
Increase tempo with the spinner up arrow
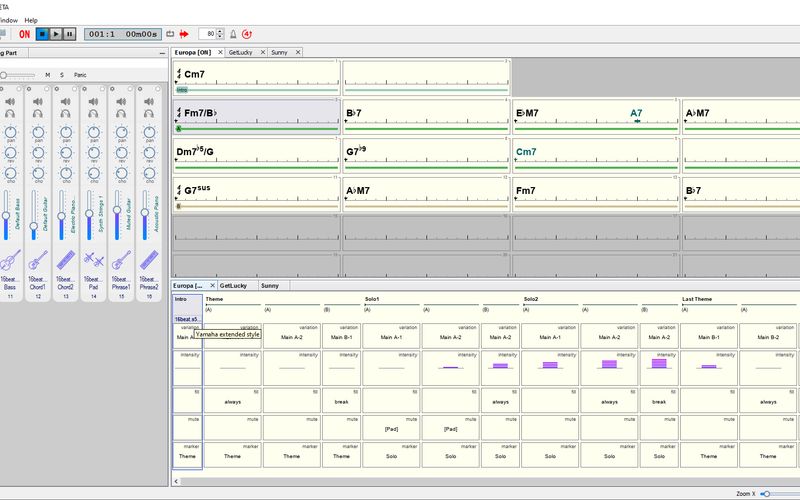(222, 31)
